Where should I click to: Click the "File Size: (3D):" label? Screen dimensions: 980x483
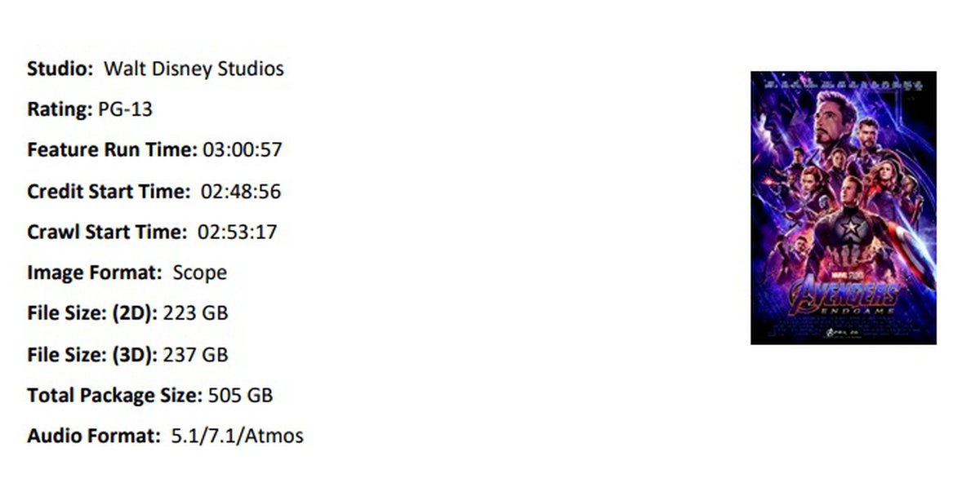pyautogui.click(x=92, y=355)
